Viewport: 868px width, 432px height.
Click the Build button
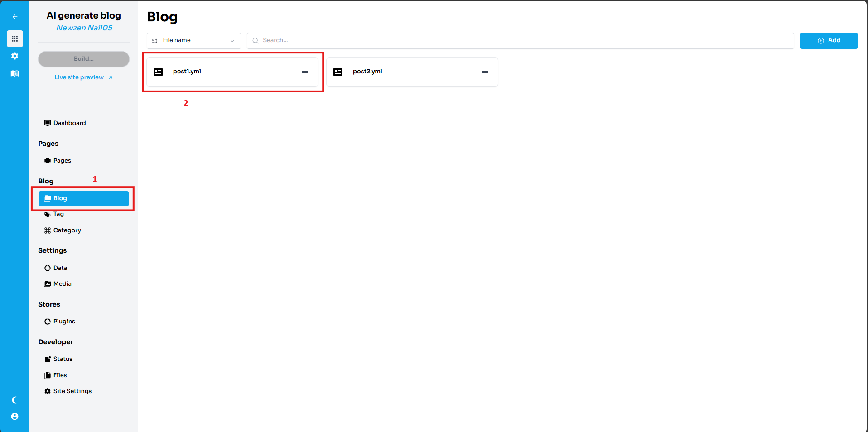[x=84, y=59]
